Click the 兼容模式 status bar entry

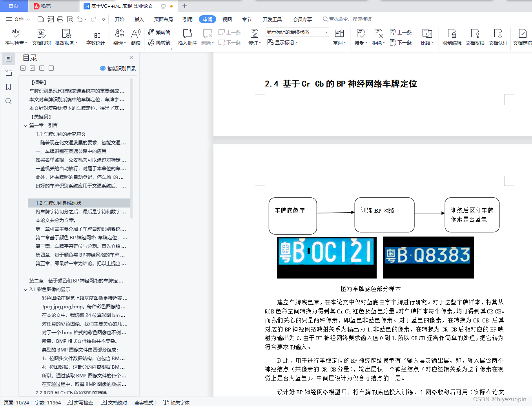coord(144,402)
